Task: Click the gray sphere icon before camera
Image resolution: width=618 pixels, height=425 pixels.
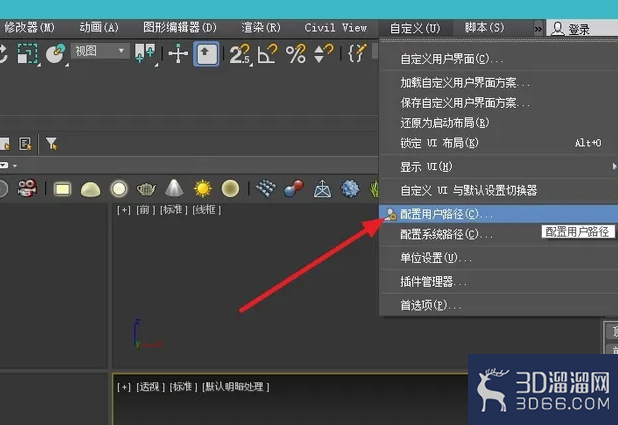Action: click(x=3, y=188)
